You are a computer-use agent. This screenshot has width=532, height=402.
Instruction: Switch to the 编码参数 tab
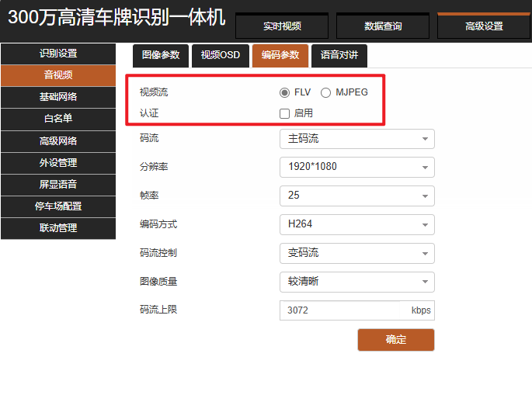click(x=280, y=55)
